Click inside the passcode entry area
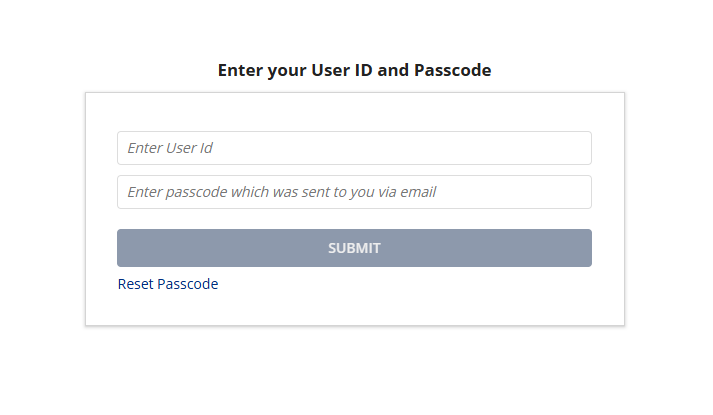This screenshot has height=415, width=713. [354, 192]
